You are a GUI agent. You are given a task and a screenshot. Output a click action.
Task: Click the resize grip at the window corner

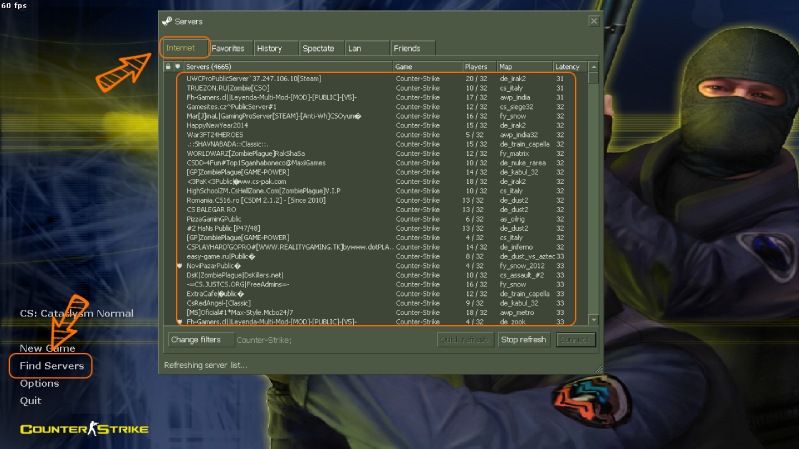(598, 369)
